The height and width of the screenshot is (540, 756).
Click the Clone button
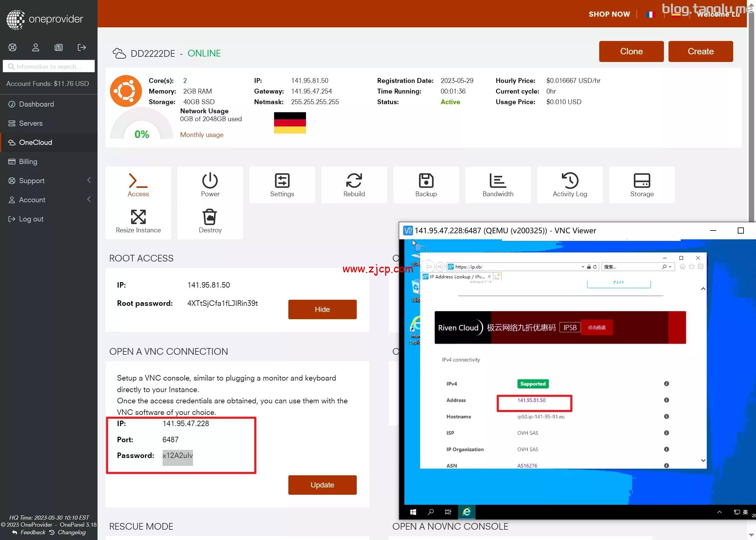(631, 52)
